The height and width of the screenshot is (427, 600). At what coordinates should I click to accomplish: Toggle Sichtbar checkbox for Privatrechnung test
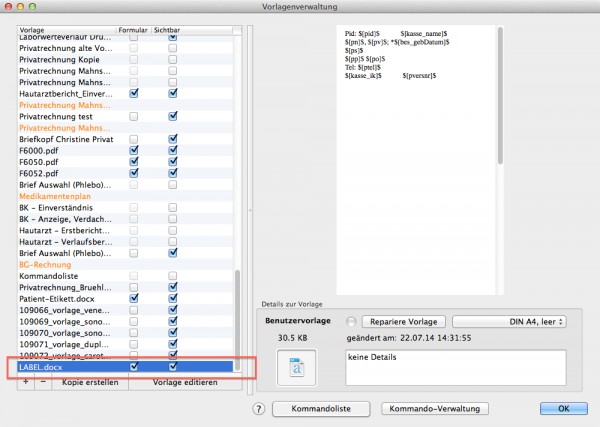point(173,116)
